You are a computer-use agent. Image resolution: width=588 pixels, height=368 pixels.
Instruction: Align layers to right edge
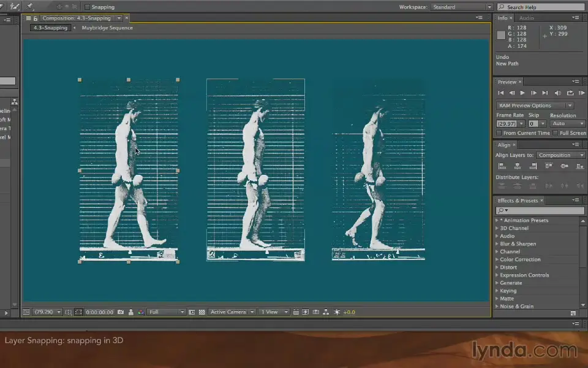533,166
